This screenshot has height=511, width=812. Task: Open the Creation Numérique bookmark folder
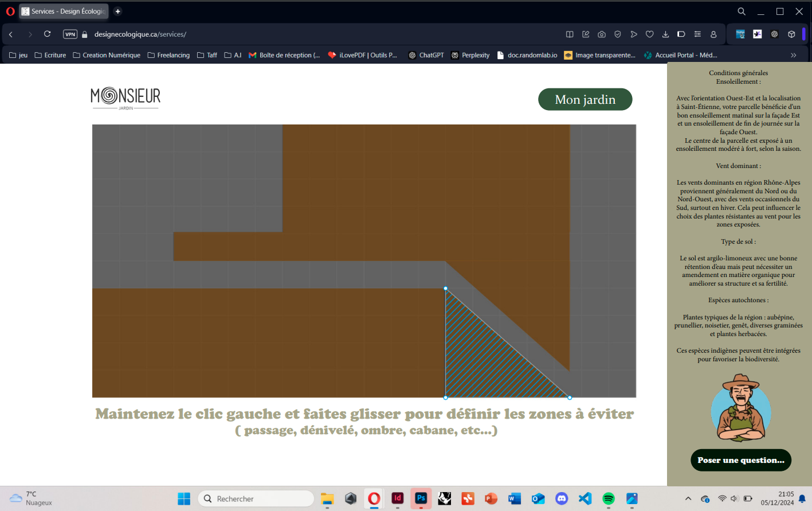click(107, 55)
